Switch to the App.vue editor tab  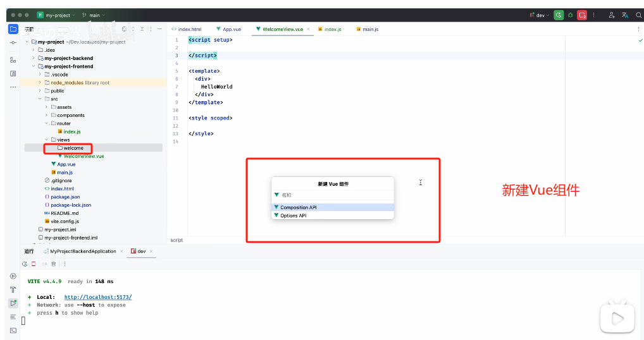tap(229, 29)
